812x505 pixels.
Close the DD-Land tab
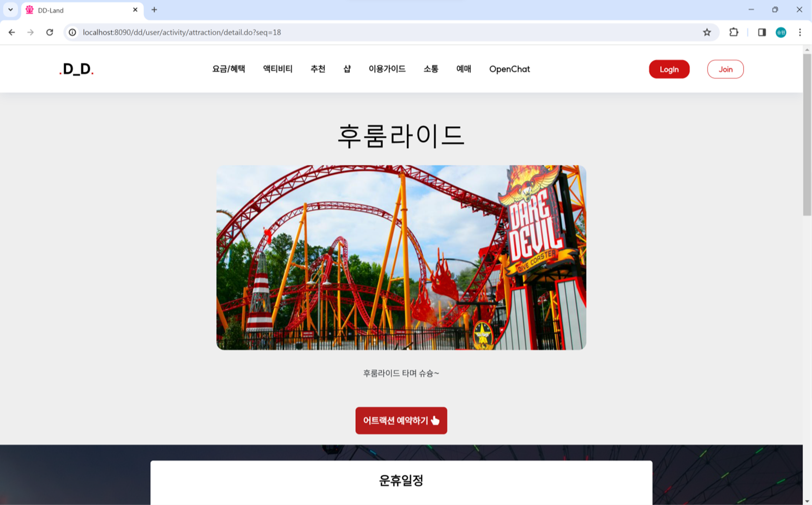pos(135,10)
